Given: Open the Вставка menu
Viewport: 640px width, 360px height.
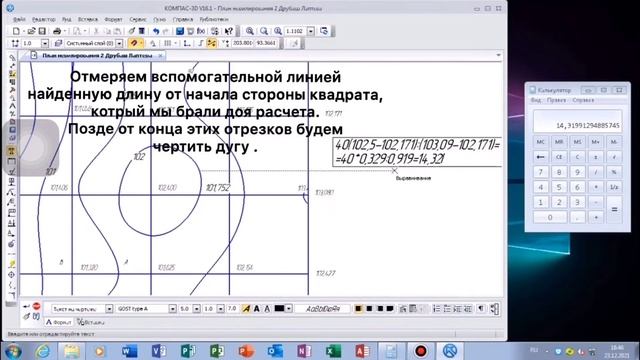Looking at the screenshot, I should click(x=88, y=19).
